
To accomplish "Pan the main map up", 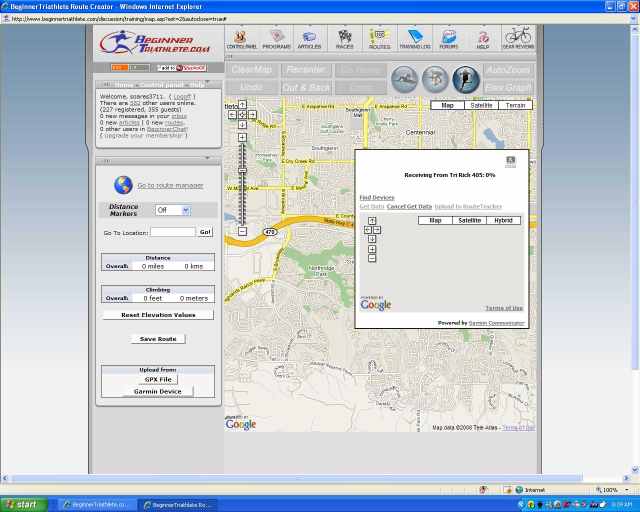I will tap(242, 105).
